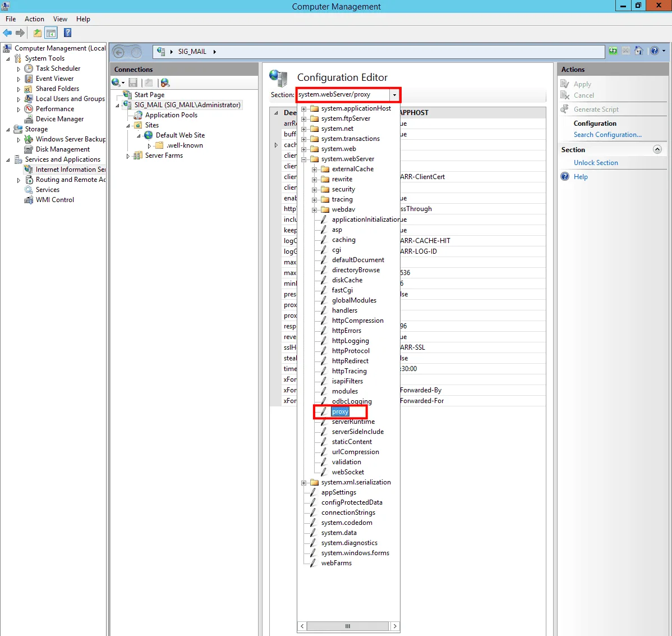The image size is (672, 636).
Task: Click the Back arrow in MMC toolbar
Action: [x=7, y=33]
